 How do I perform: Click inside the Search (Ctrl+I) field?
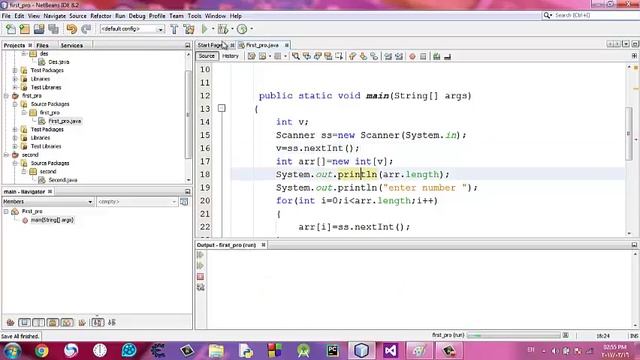(594, 16)
